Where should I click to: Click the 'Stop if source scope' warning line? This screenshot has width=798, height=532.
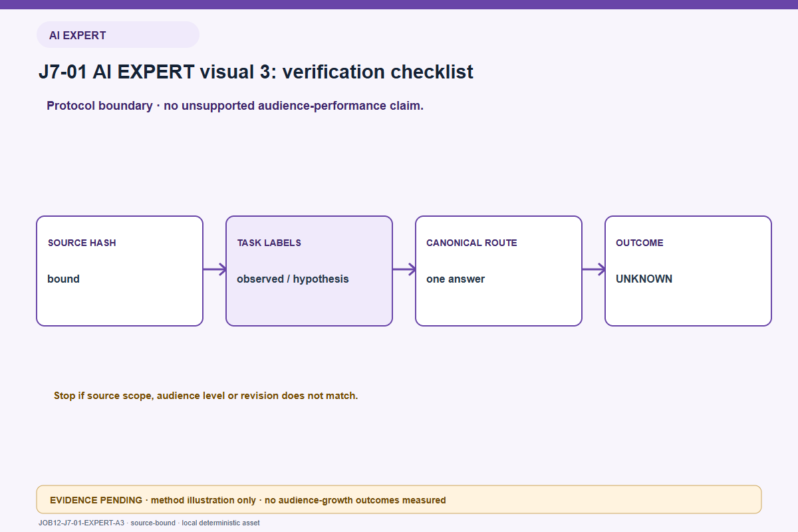click(206, 396)
